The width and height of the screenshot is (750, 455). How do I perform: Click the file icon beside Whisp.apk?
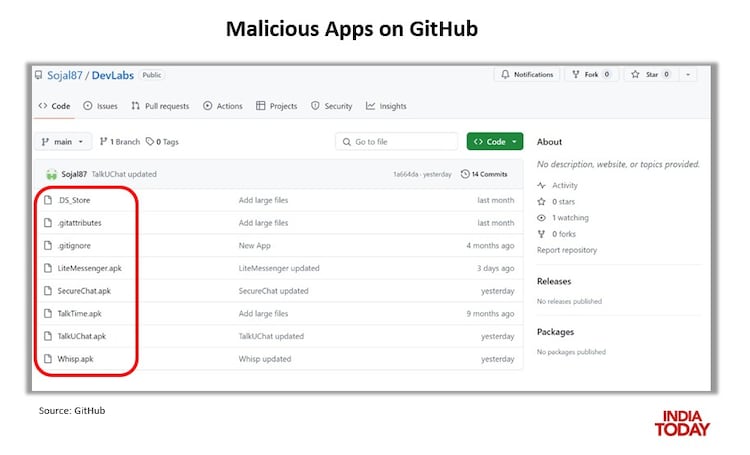(x=47, y=359)
